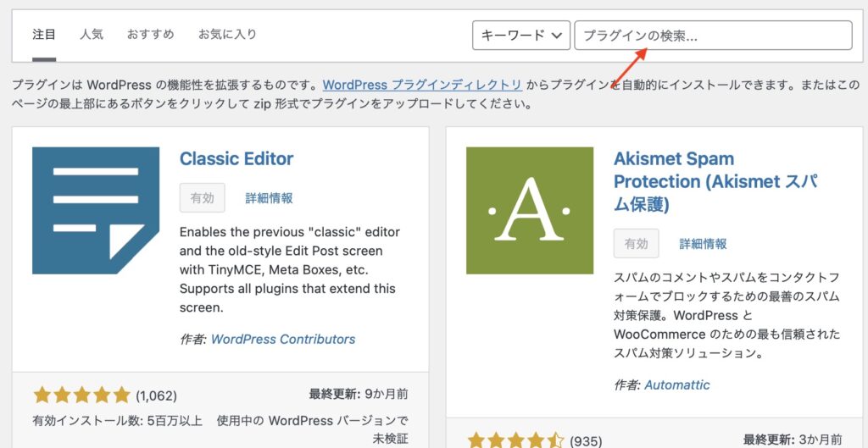The width and height of the screenshot is (868, 448).
Task: Click the Classic Editor five-star rating
Action: pyautogui.click(x=82, y=395)
